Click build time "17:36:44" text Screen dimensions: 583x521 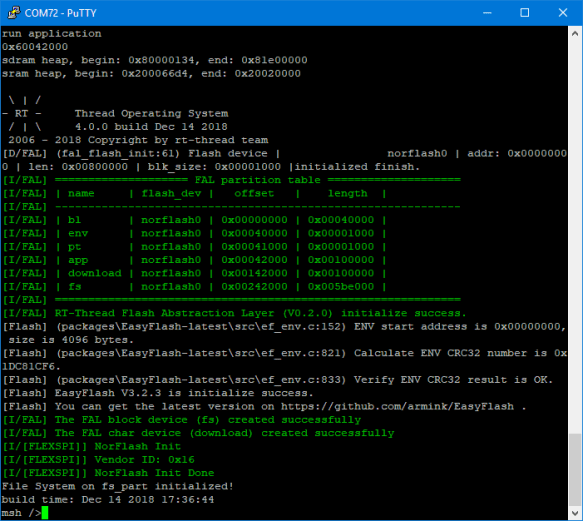click(x=188, y=499)
